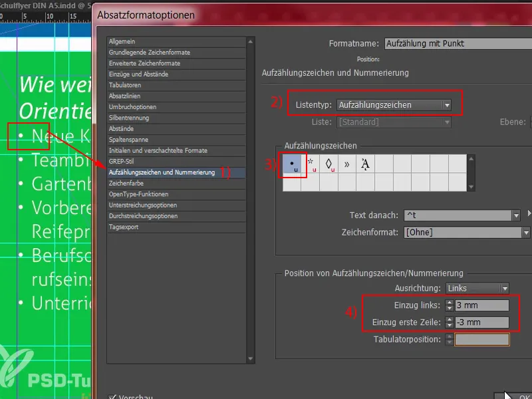The height and width of the screenshot is (399, 532).
Task: Click the 'Wie wei' headline in document
Action: pyautogui.click(x=55, y=84)
